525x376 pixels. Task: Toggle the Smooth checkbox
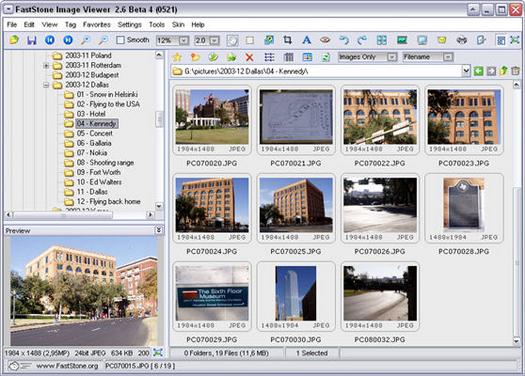(120, 40)
